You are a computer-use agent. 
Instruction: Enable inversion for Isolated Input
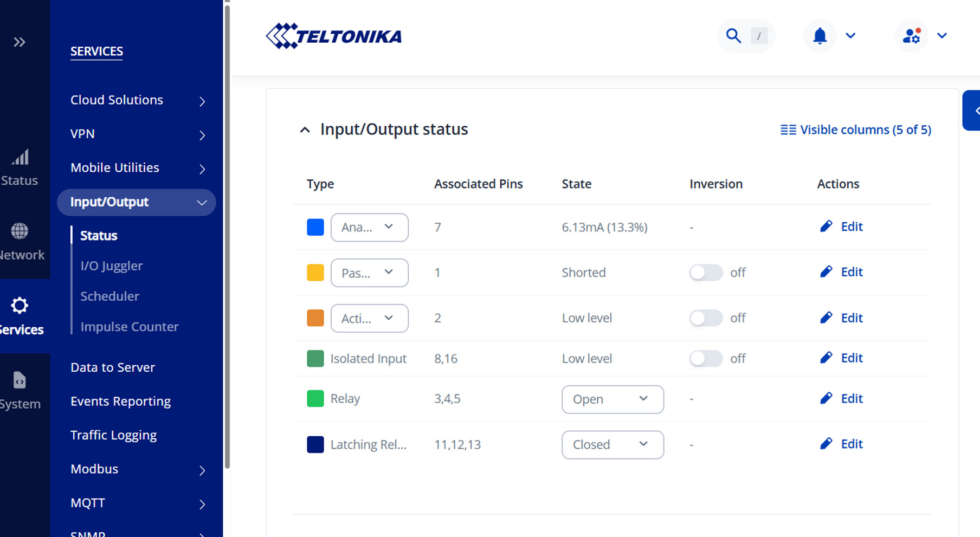pos(706,359)
